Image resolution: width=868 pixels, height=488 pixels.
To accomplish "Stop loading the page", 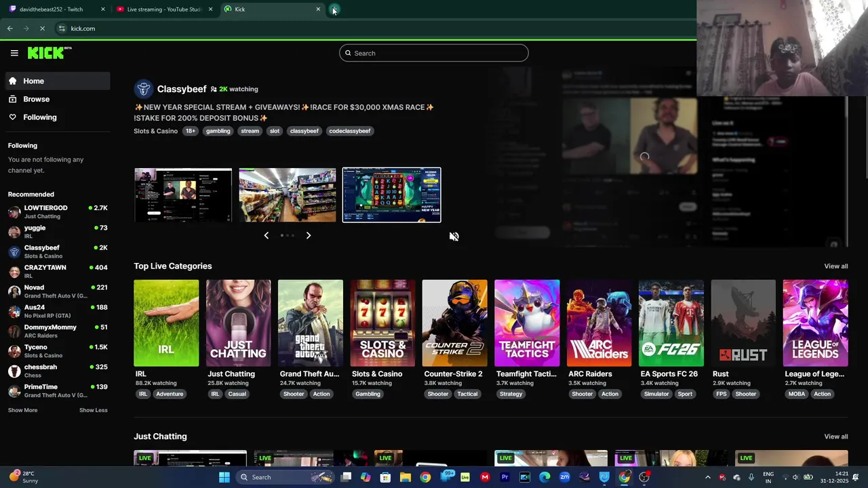I will pos(42,28).
